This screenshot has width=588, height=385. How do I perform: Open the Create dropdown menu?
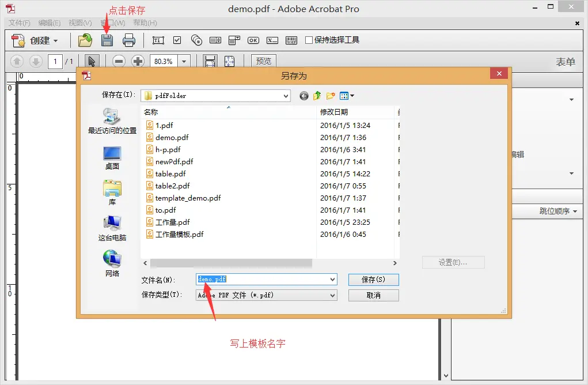[x=35, y=40]
